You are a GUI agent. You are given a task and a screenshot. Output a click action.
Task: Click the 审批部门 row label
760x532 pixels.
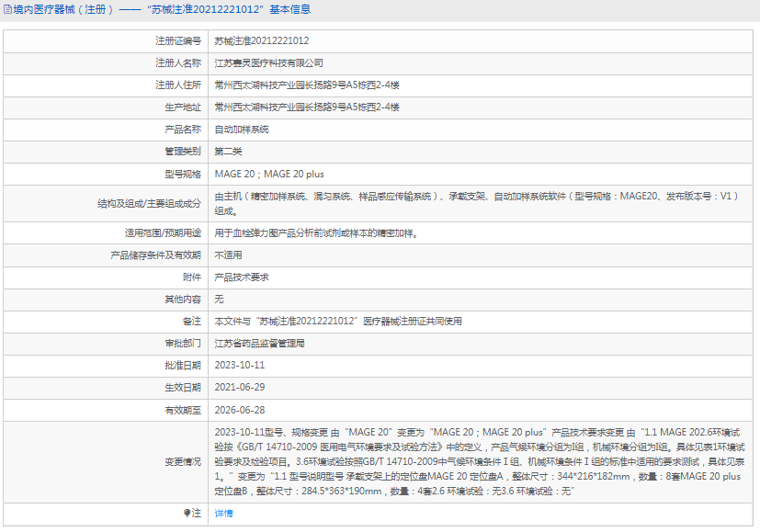tap(183, 344)
